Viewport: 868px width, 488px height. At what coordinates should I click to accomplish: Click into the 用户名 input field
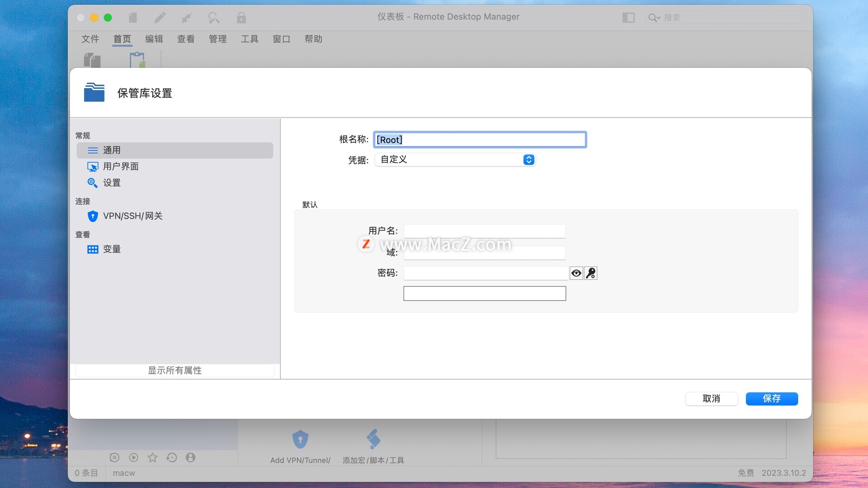(484, 231)
